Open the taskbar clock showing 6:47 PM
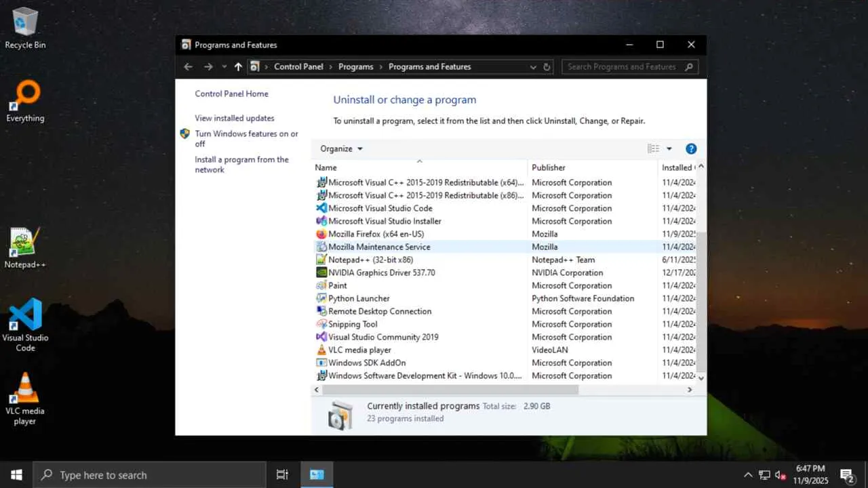Viewport: 868px width, 488px height. 810,474
